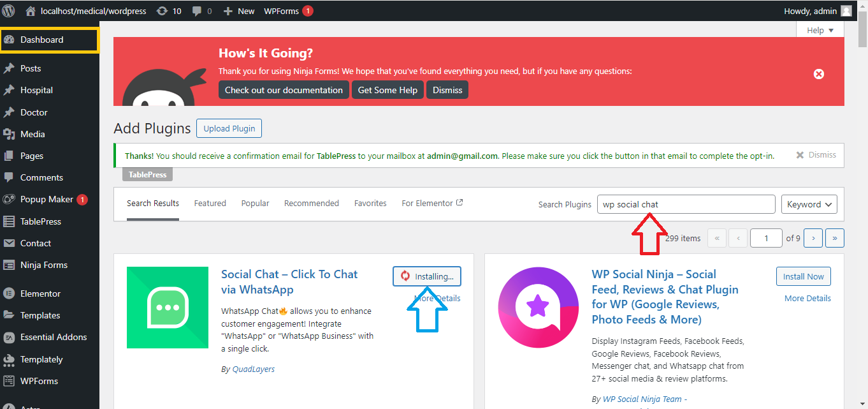Dismiss the TablePress confirmation notice
This screenshot has width=868, height=409.
click(x=816, y=154)
